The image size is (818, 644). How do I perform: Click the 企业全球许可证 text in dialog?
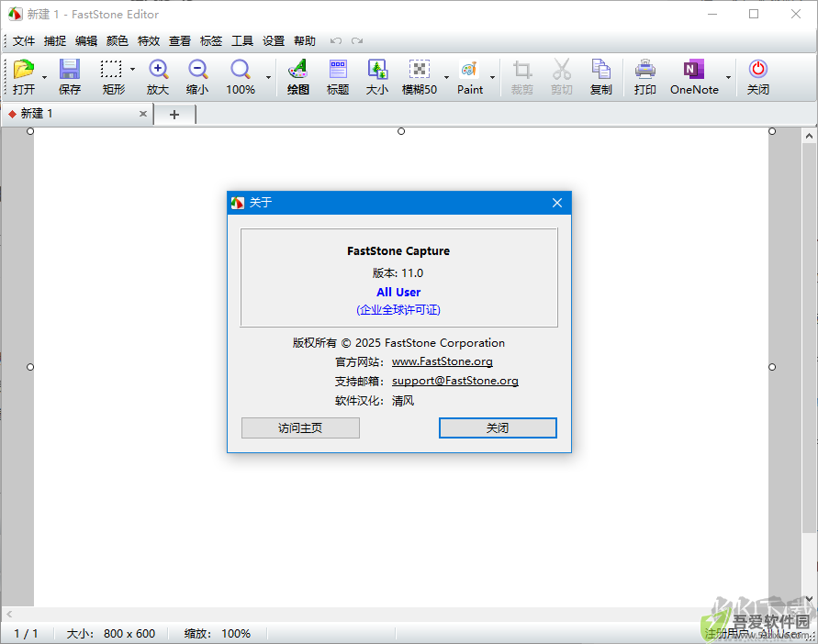tap(398, 310)
